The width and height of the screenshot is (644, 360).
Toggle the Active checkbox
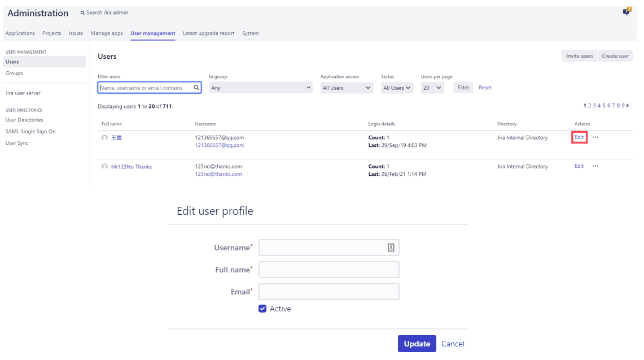(262, 309)
